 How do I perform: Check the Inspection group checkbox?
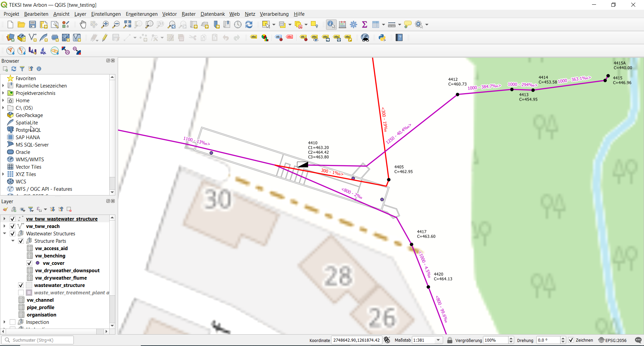[12, 322]
